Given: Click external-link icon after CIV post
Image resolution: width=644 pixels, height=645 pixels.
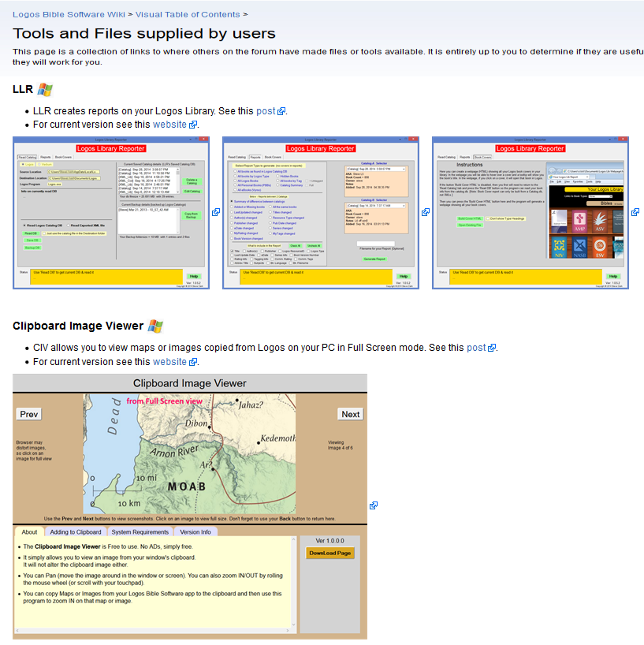Looking at the screenshot, I should pyautogui.click(x=492, y=348).
